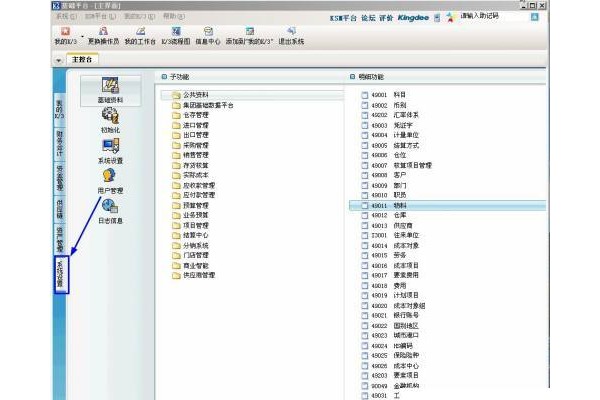Open the 项目管理 folder
Viewport: 600px width, 400px height.
coord(190,225)
